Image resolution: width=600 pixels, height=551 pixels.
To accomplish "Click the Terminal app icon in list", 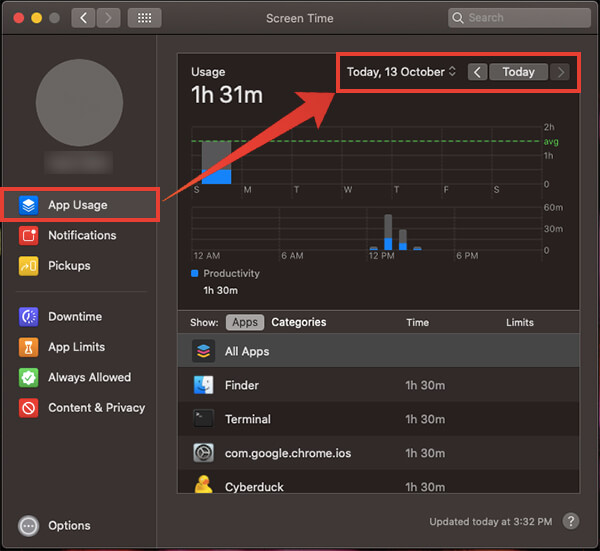I will [203, 419].
